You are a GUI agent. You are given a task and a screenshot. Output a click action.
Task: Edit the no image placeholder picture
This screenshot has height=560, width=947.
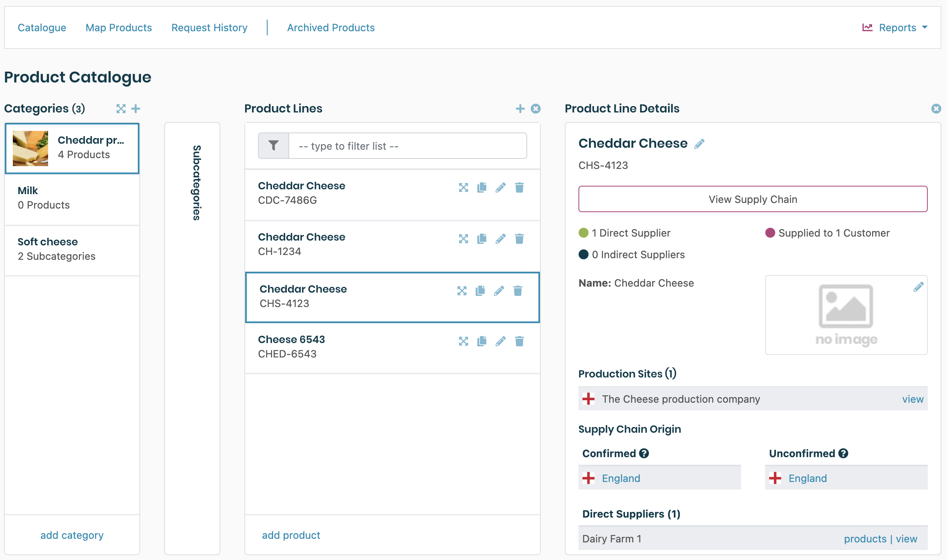pos(919,287)
